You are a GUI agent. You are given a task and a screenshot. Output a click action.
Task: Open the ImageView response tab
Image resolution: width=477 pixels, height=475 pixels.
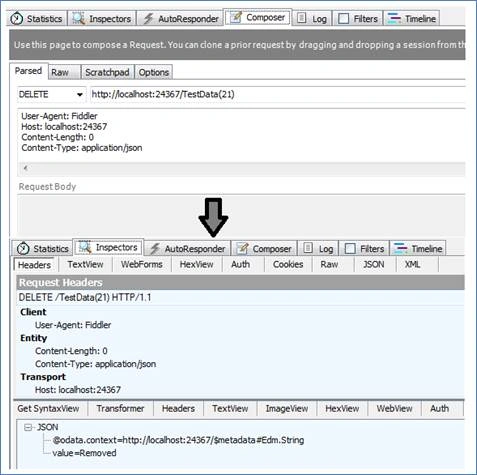[x=287, y=408]
